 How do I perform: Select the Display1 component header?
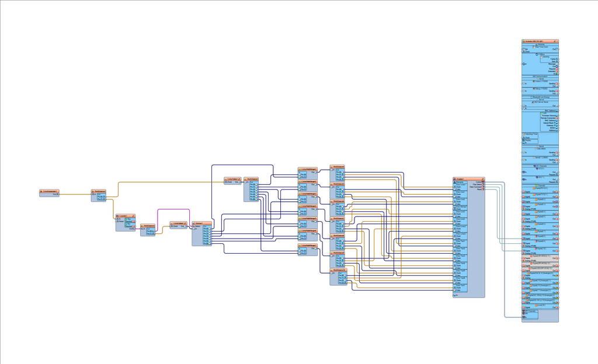tap(469, 179)
